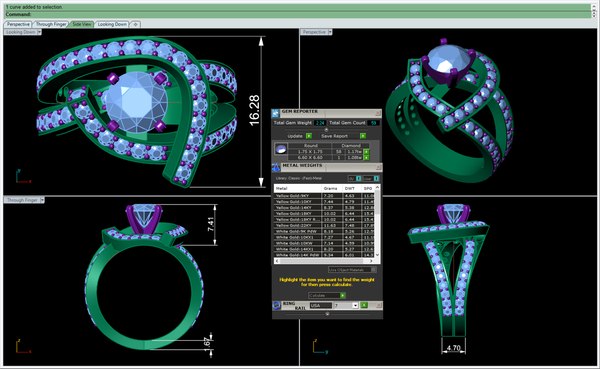This screenshot has height=369, width=600.
Task: Select the 6.60 X 6.60 gem size cell
Action: (x=310, y=157)
